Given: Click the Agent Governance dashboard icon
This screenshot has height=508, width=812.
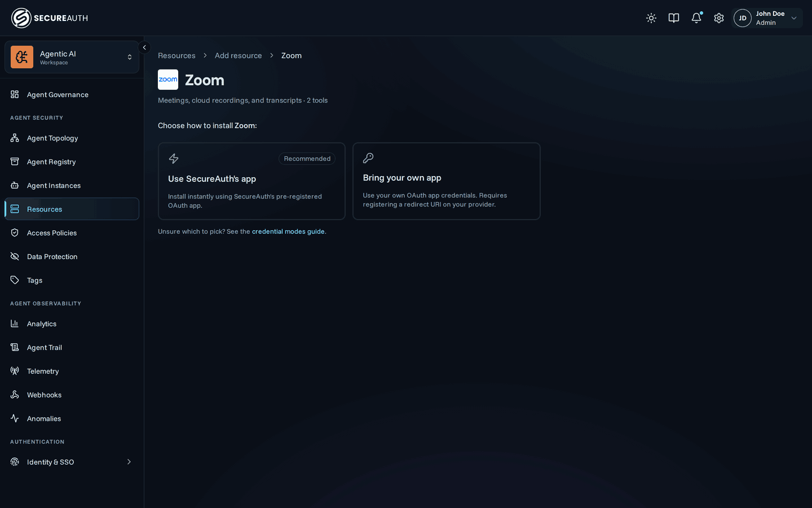Looking at the screenshot, I should pos(15,94).
